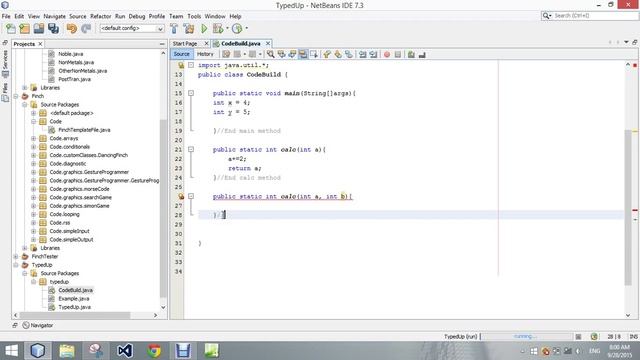Expand the FinchTester project node
The width and height of the screenshot is (640, 360).
point(16,256)
